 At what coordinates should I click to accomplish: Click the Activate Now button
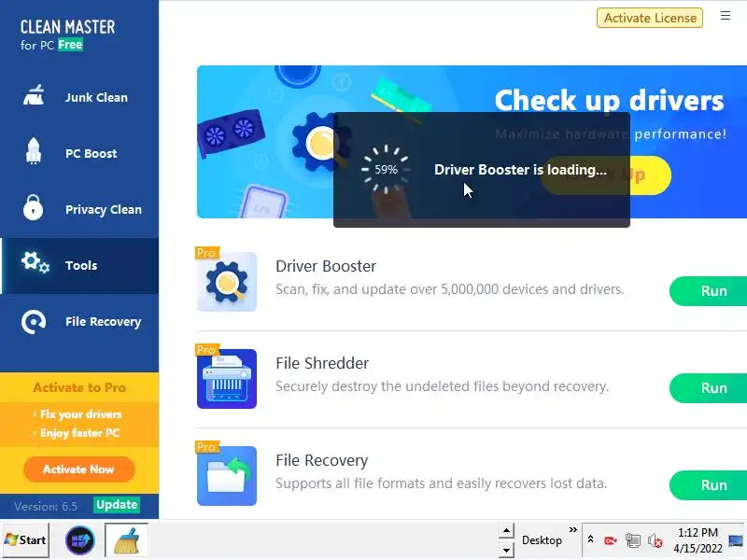[79, 469]
